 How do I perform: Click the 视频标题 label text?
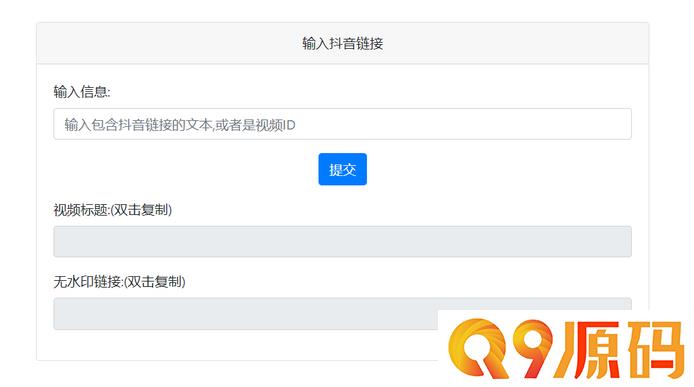[x=81, y=209]
